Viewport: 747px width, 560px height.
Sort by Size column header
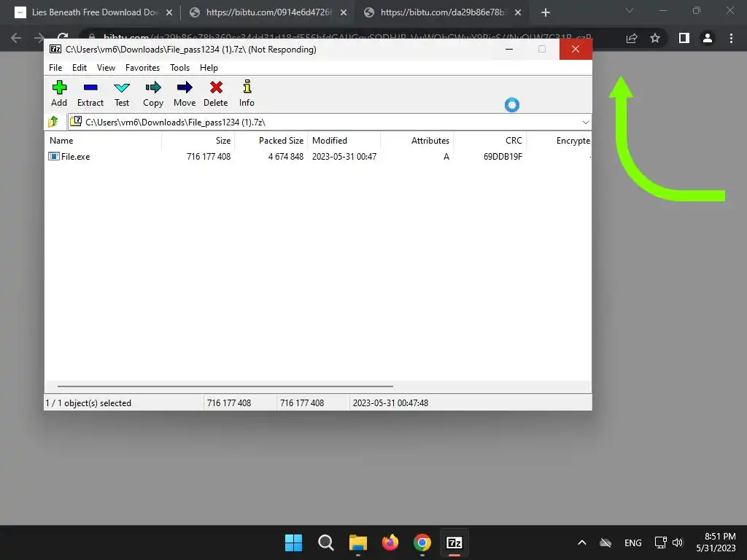coord(198,141)
